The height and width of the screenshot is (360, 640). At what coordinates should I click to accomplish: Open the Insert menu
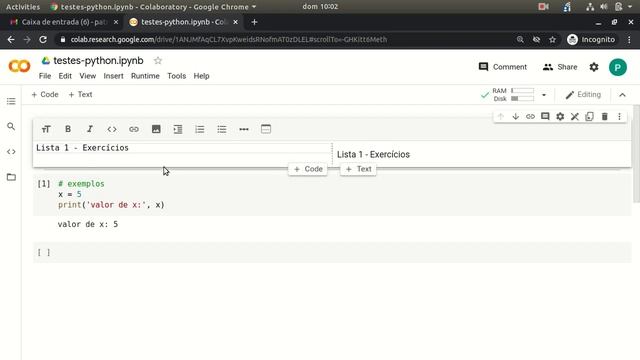click(x=113, y=76)
